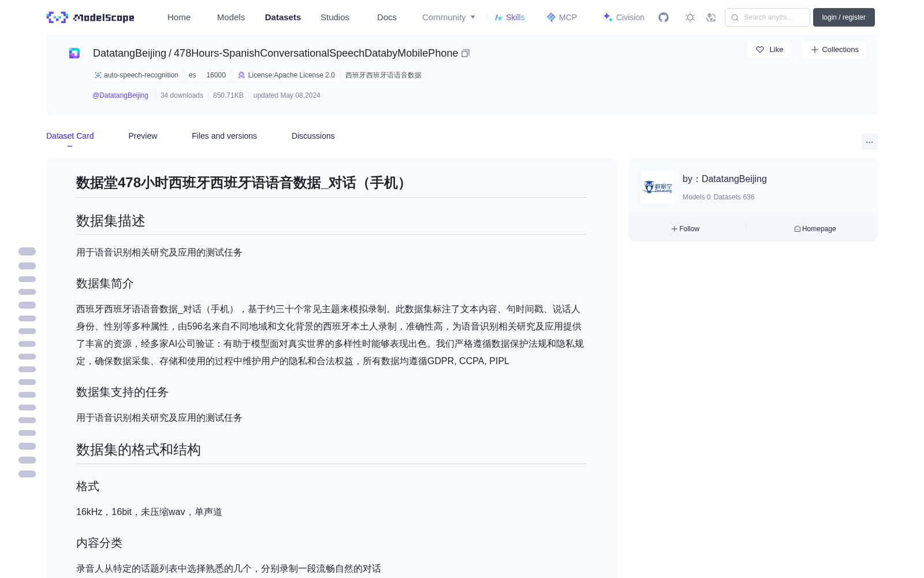This screenshot has height=578, width=924.
Task: Click the 数据集支持的任务 heading
Action: tap(122, 392)
